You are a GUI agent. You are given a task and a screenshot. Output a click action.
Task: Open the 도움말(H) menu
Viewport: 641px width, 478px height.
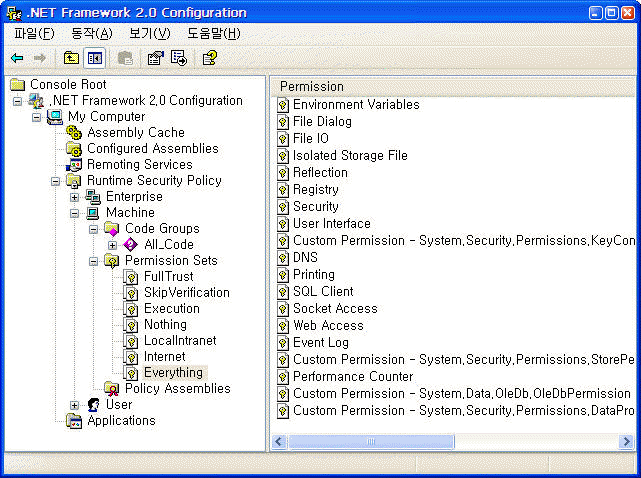pyautogui.click(x=214, y=33)
